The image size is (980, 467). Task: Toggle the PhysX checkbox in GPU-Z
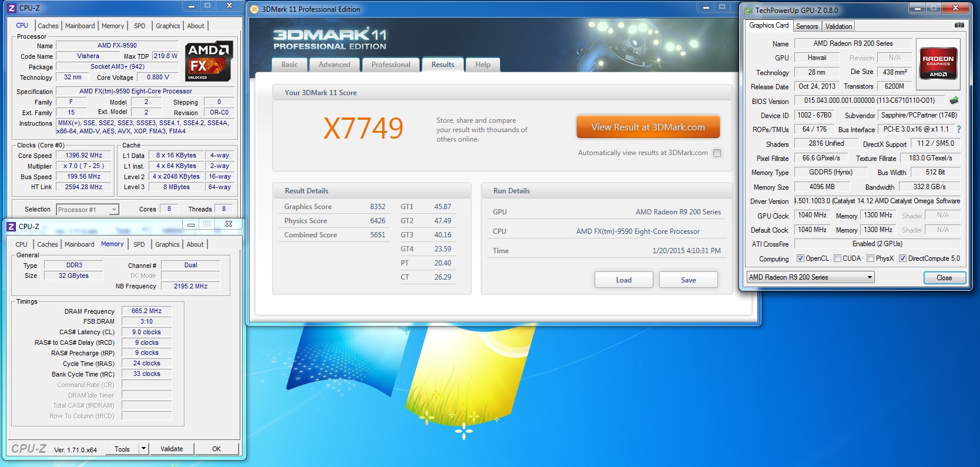[x=870, y=258]
